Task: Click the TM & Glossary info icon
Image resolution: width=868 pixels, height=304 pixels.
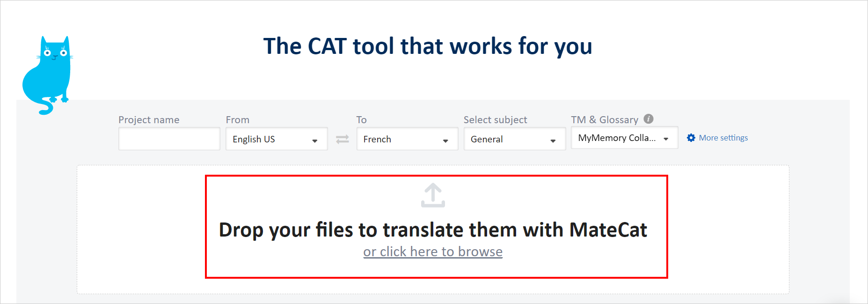Action: pyautogui.click(x=649, y=119)
